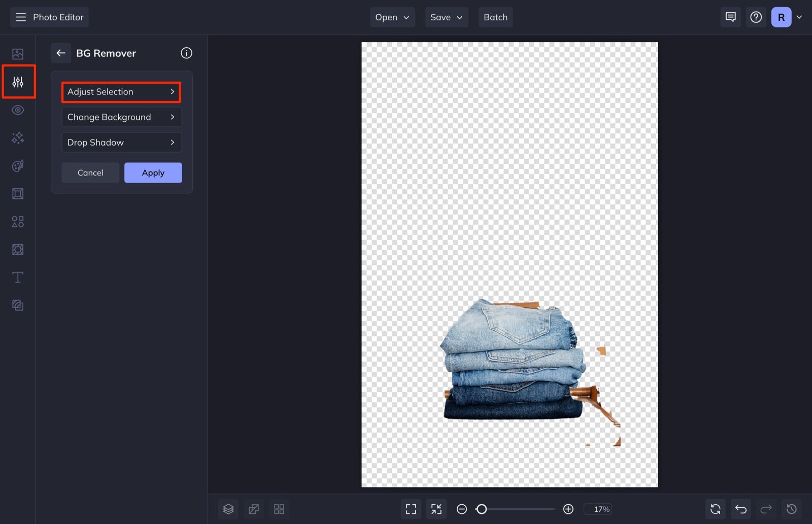Click the frame tool in the sidebar

(x=18, y=193)
